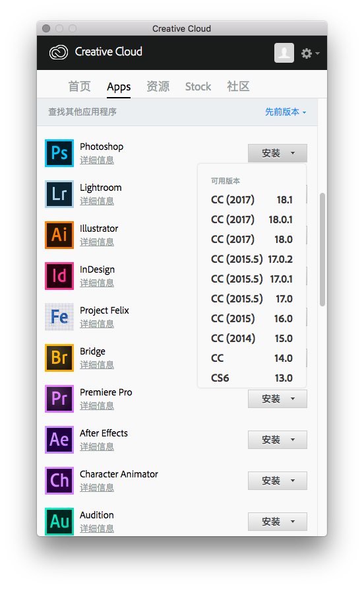Screen dimensions: 364x589
Task: Click the Premiere Pro Pr icon
Action: (59, 399)
